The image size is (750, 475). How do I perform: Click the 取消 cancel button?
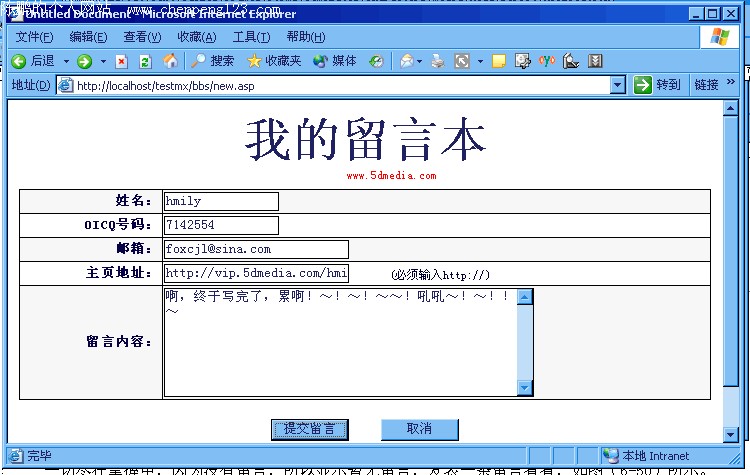point(419,429)
